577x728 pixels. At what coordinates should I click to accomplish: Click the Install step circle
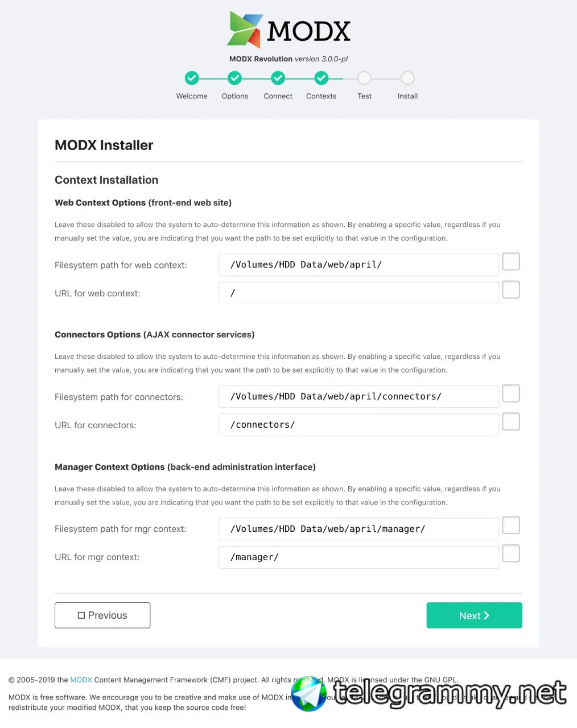[x=407, y=78]
